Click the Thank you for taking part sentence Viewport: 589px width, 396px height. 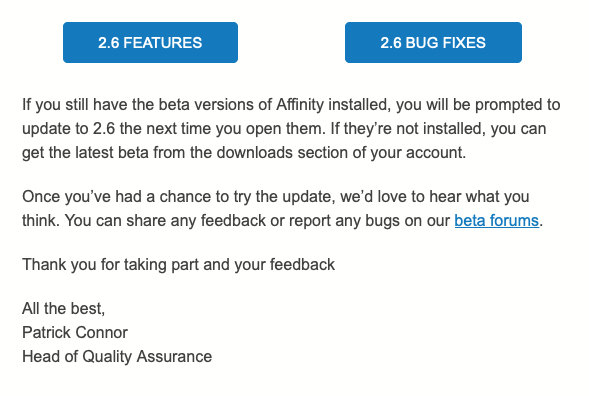(178, 265)
